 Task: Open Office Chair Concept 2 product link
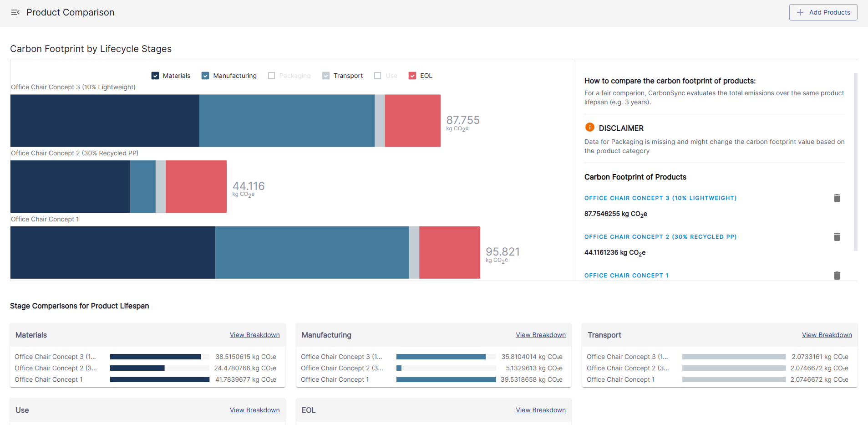(660, 237)
